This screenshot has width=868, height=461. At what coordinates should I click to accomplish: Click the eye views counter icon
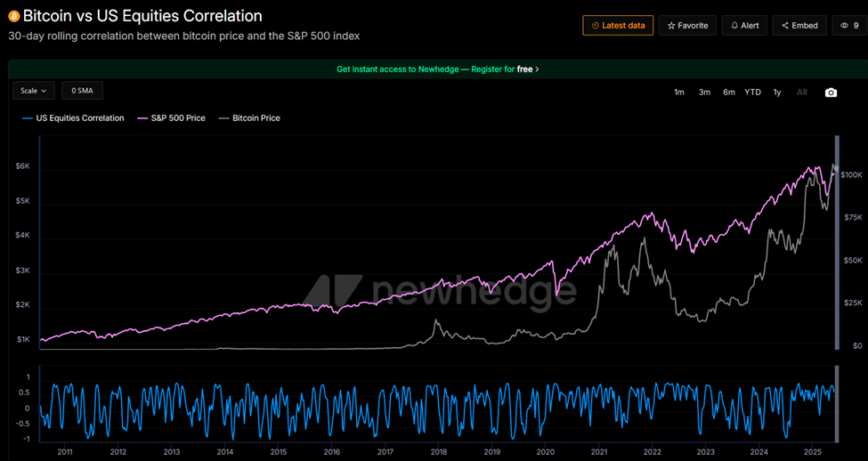pos(844,26)
